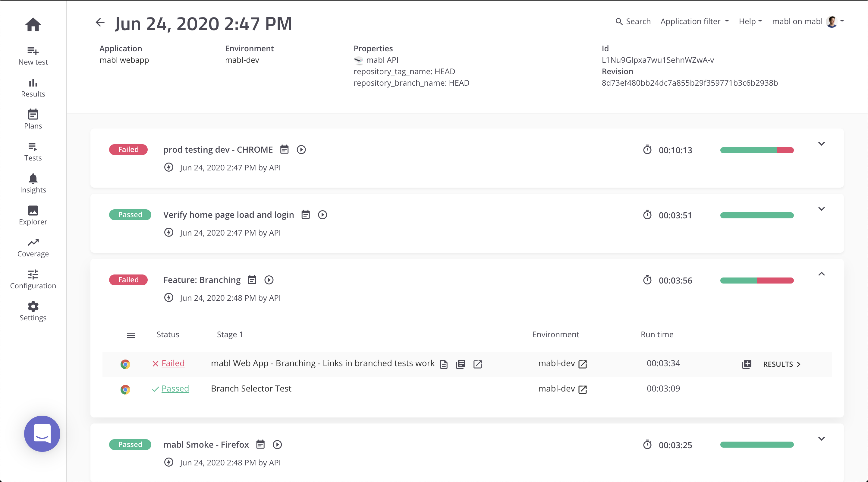The image size is (868, 482).
Task: Open the Failed status link
Action: pos(173,363)
